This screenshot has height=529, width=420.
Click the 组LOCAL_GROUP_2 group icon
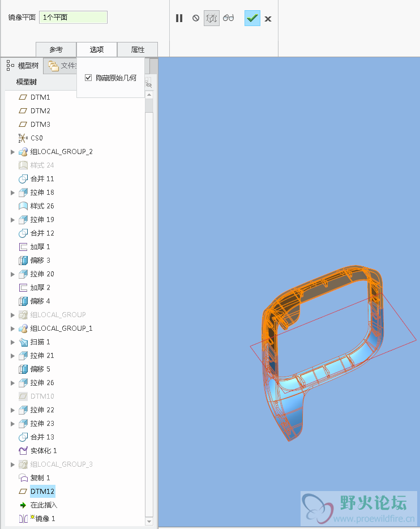pos(23,152)
